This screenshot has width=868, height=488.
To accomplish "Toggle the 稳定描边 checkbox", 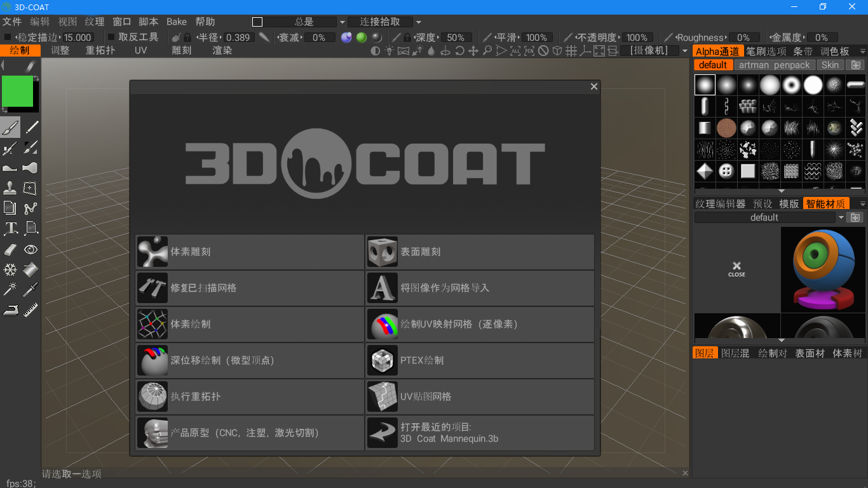I will [8, 37].
